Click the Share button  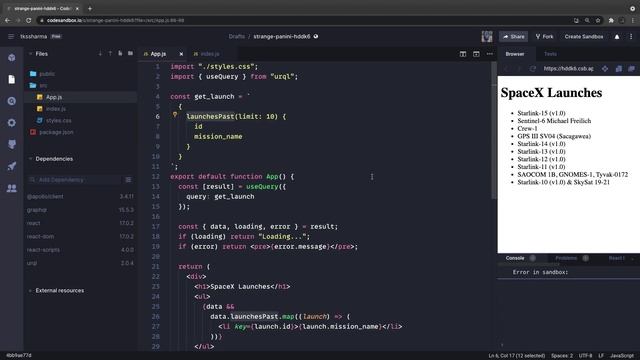(x=513, y=36)
